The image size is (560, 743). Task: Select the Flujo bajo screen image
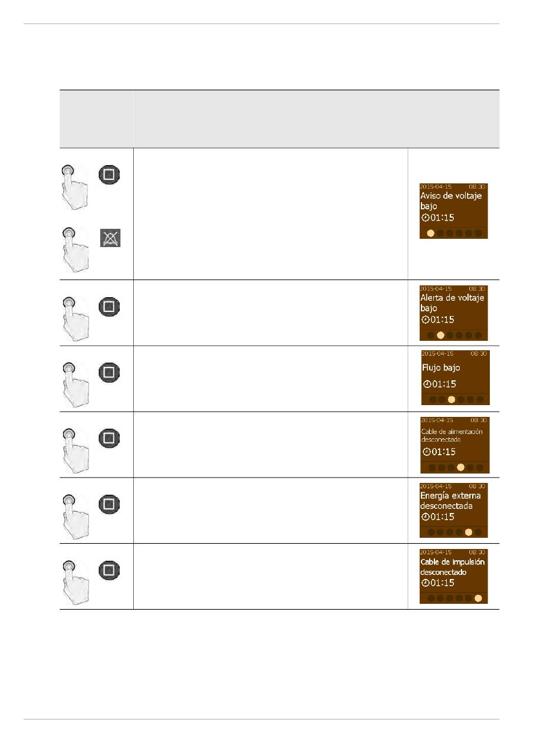(455, 378)
